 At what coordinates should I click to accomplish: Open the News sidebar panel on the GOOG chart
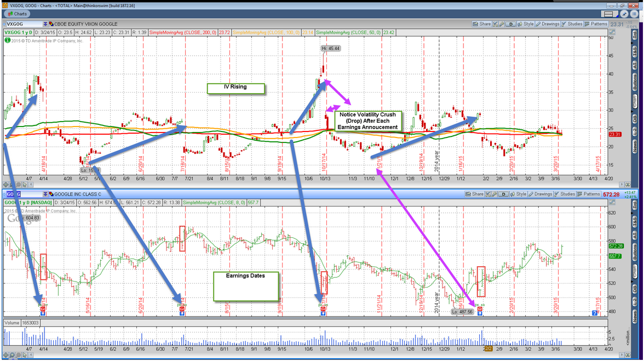click(635, 316)
